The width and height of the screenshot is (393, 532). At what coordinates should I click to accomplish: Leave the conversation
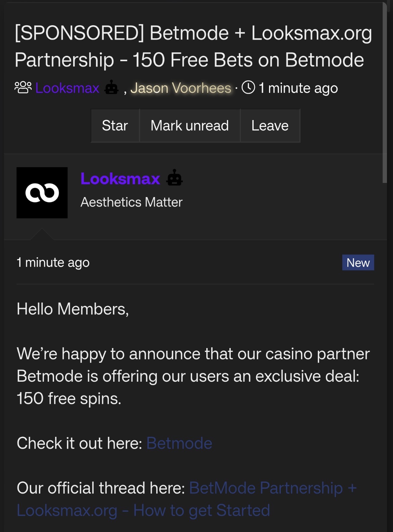[270, 126]
